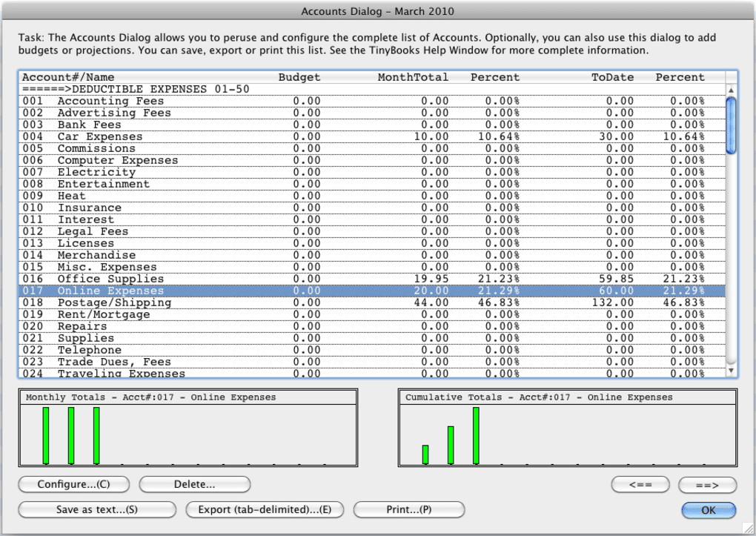Select the 011 Interest row

(x=372, y=219)
